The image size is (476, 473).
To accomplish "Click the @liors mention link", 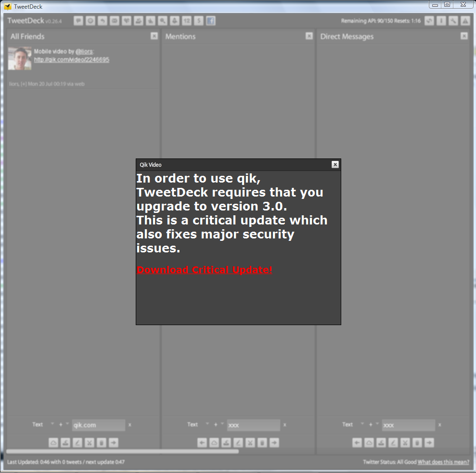I will click(x=84, y=52).
